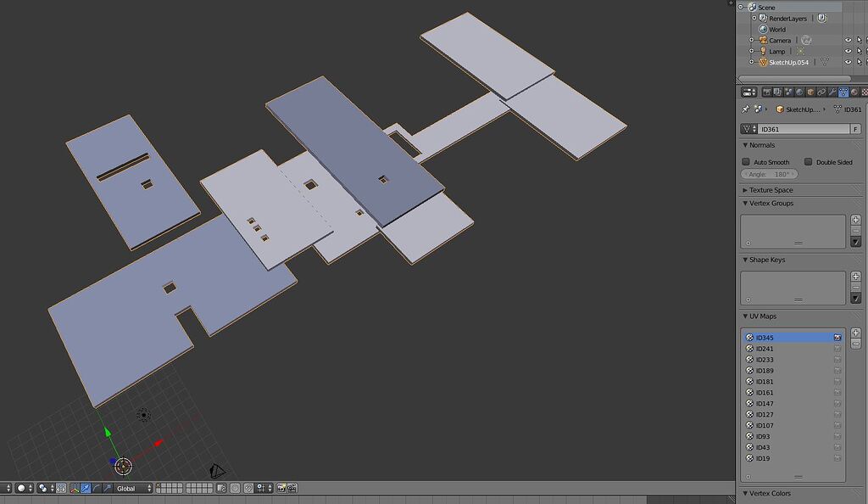Select Scene in the outliner
The width and height of the screenshot is (868, 504).
[766, 7]
